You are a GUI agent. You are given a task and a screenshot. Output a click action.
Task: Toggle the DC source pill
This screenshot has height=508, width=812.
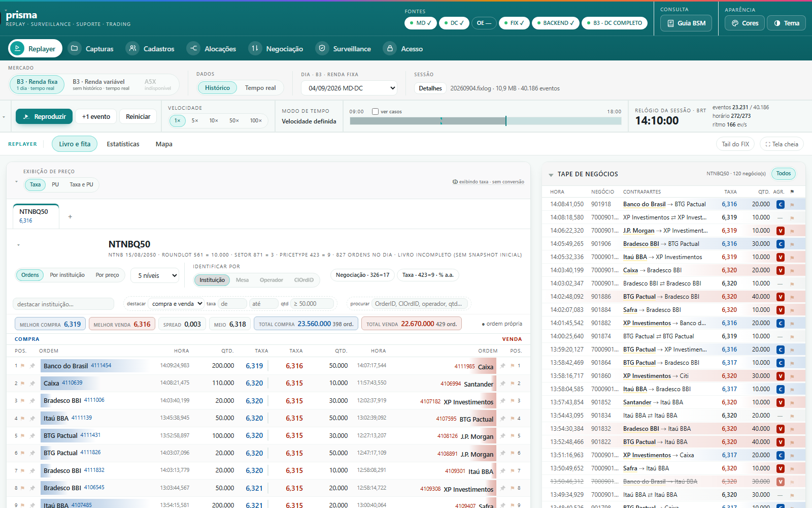pos(454,23)
